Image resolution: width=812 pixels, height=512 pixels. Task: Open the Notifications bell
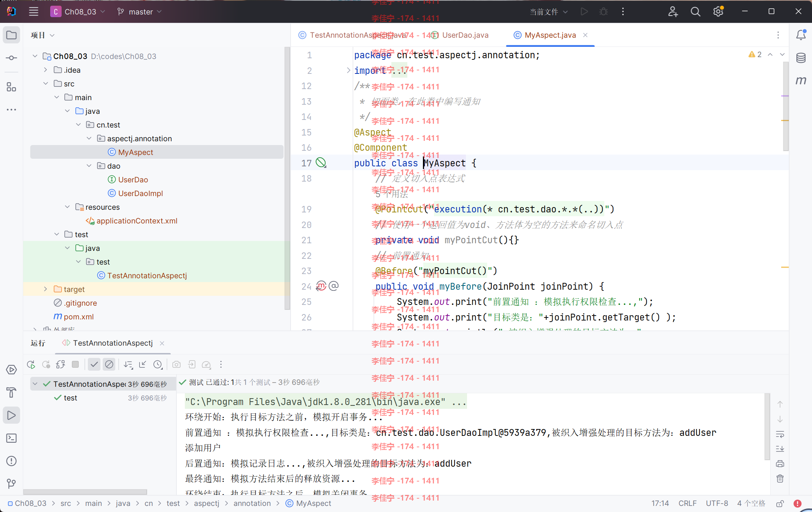(801, 35)
